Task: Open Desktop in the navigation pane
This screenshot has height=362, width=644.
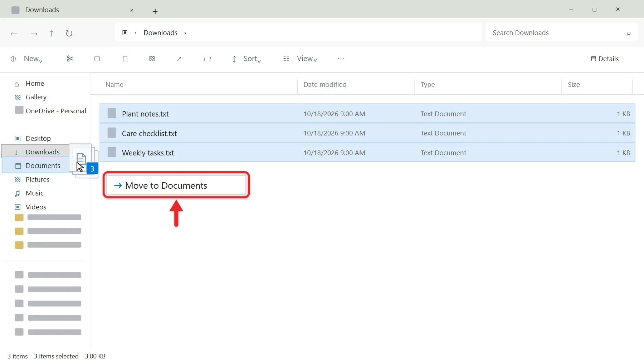Action: pos(38,138)
